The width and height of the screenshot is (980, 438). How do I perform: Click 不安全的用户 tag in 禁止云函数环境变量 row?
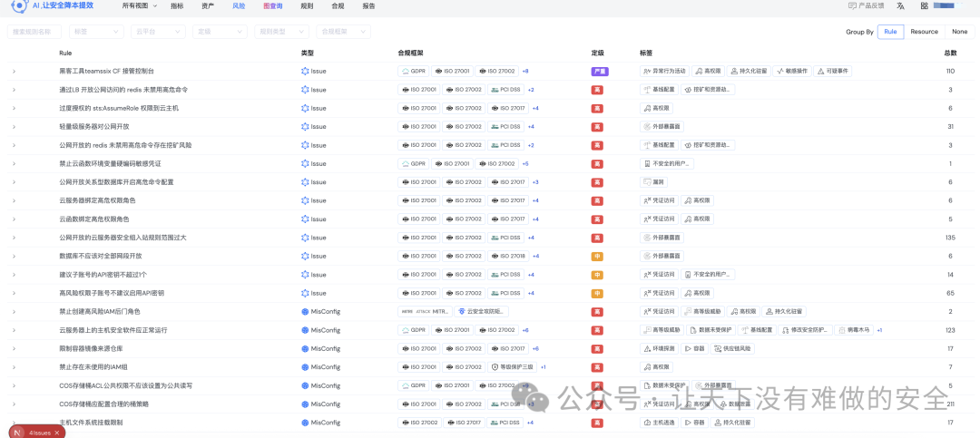point(667,164)
